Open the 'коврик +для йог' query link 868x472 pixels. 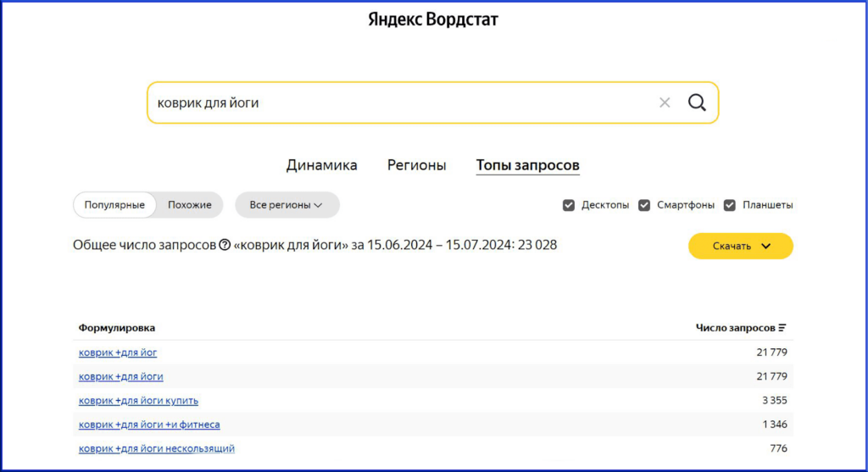coord(118,353)
